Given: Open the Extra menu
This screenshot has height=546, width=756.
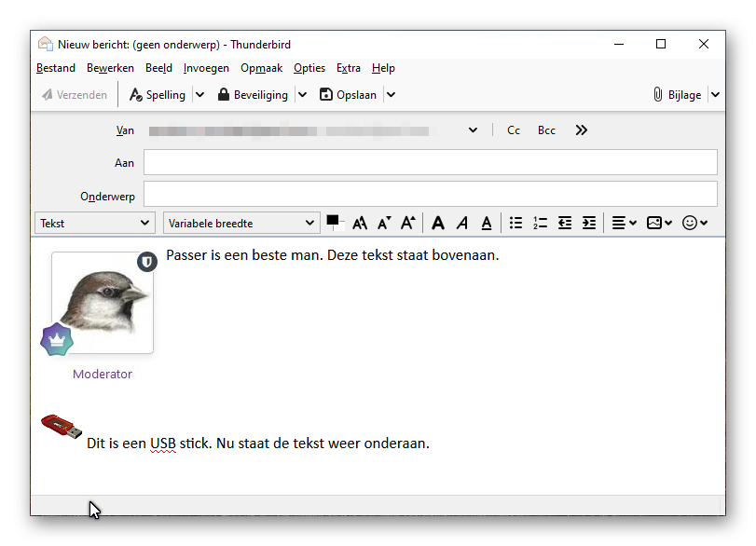Looking at the screenshot, I should (x=349, y=68).
